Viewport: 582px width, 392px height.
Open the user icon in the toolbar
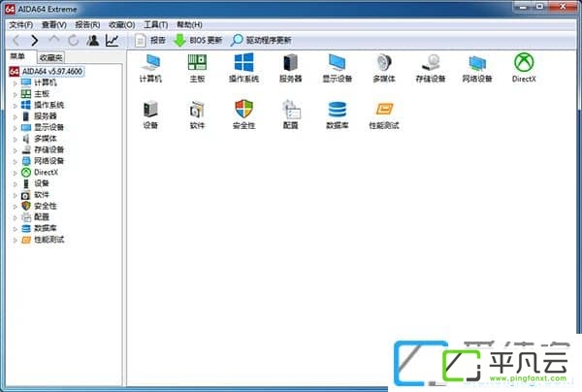(93, 40)
